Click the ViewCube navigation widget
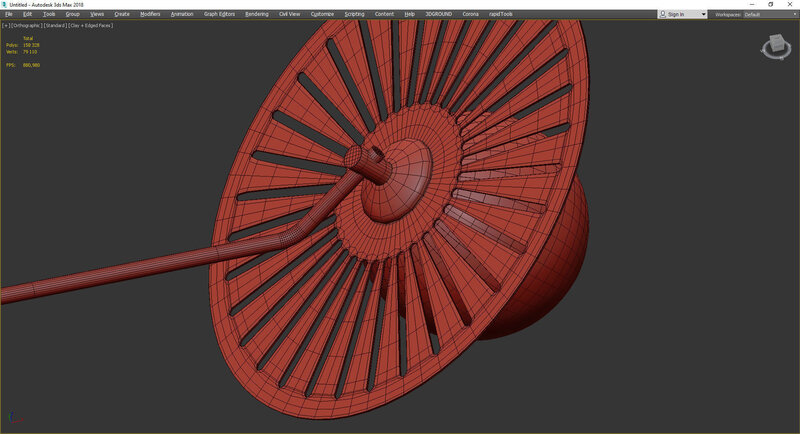The width and height of the screenshot is (800, 434). (776, 46)
